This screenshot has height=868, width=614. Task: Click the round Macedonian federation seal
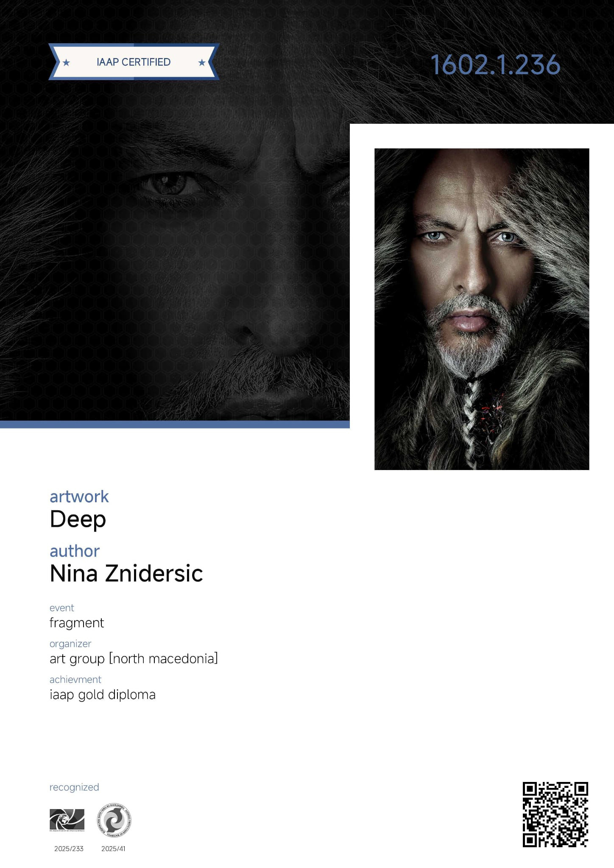pos(114,820)
